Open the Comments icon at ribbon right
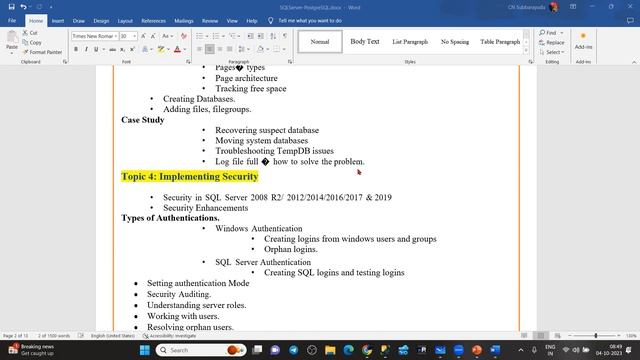The image size is (640, 360). coord(630,20)
